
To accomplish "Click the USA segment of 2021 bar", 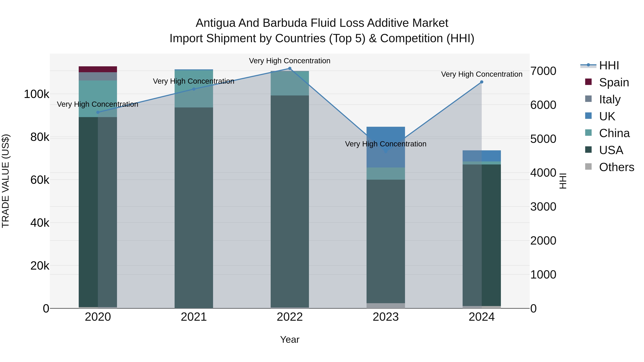I will click(194, 208).
